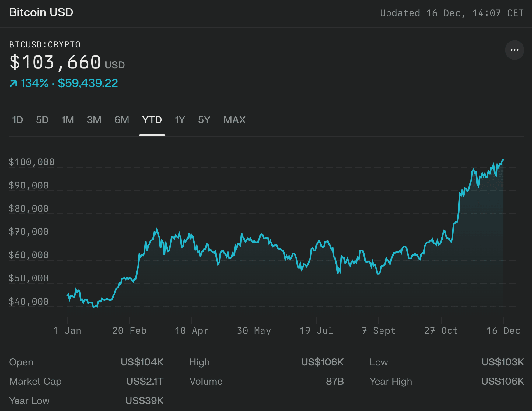Click the 20 Feb date label

(129, 331)
